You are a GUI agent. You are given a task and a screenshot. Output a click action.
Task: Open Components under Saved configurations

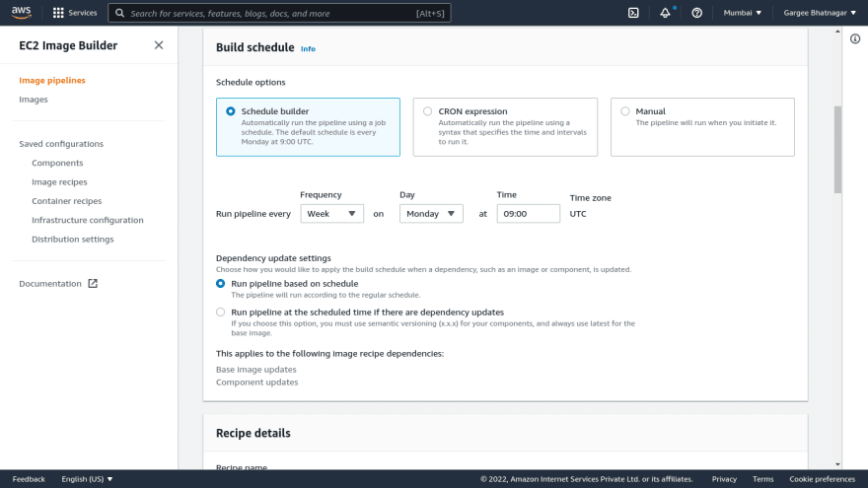pos(57,163)
